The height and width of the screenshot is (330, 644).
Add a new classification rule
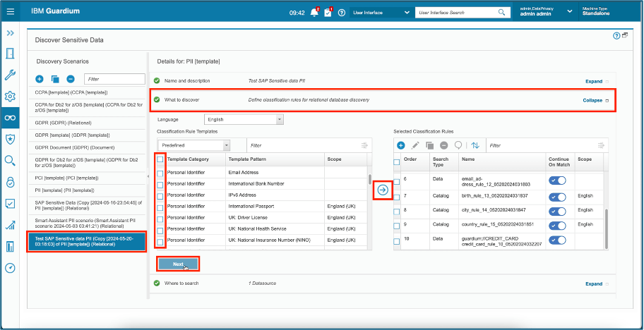click(401, 145)
